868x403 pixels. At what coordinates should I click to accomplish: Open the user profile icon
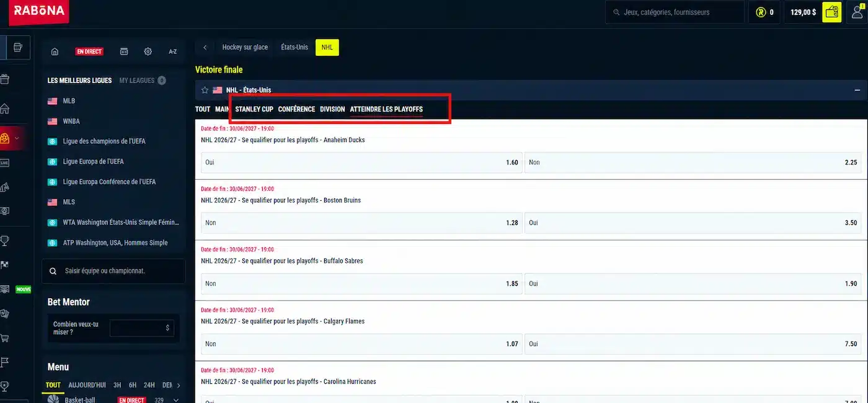click(858, 12)
